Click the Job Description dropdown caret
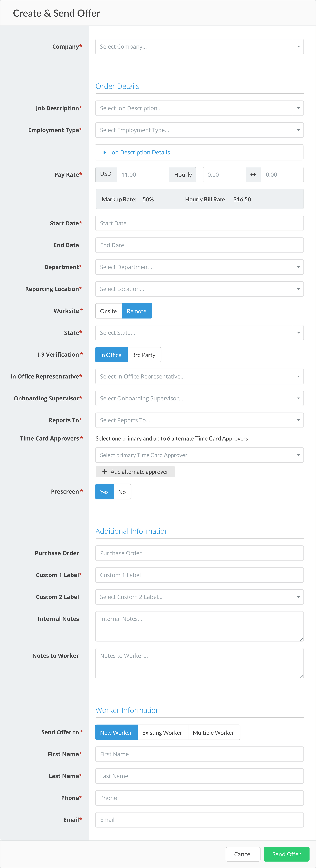 298,108
